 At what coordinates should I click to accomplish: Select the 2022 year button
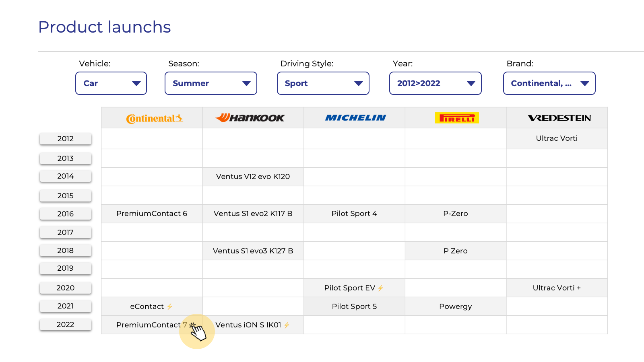(x=66, y=325)
